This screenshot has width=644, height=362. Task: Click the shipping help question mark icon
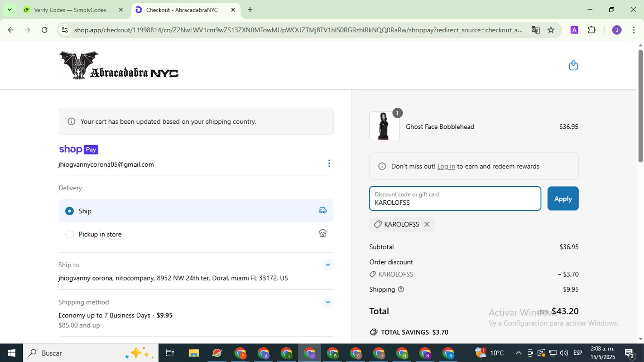click(x=401, y=289)
